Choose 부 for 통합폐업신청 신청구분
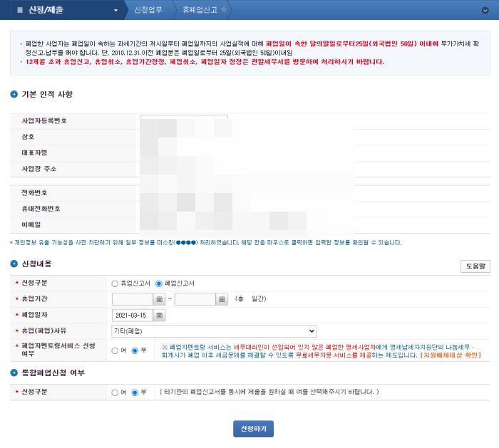Viewport: 499px width, 448px height. coord(135,392)
